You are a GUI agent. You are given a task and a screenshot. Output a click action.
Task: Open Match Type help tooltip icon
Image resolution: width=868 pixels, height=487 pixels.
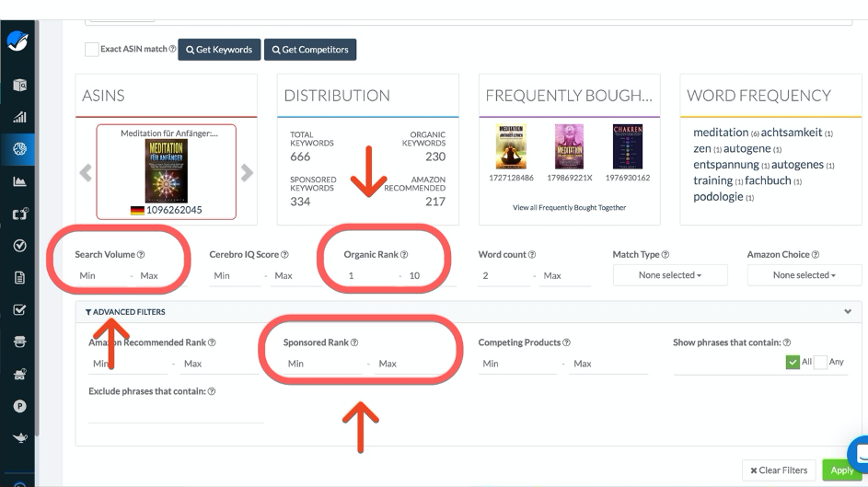click(665, 255)
